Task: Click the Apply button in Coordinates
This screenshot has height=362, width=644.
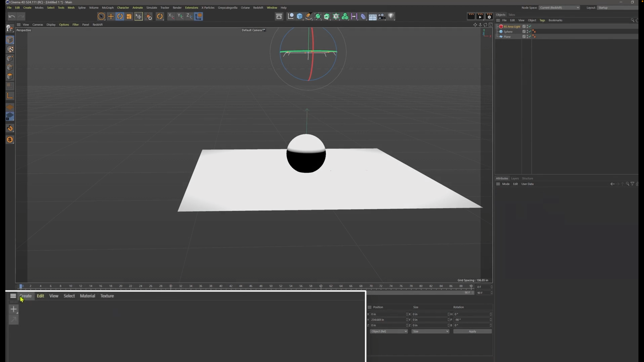Action: coord(472,331)
